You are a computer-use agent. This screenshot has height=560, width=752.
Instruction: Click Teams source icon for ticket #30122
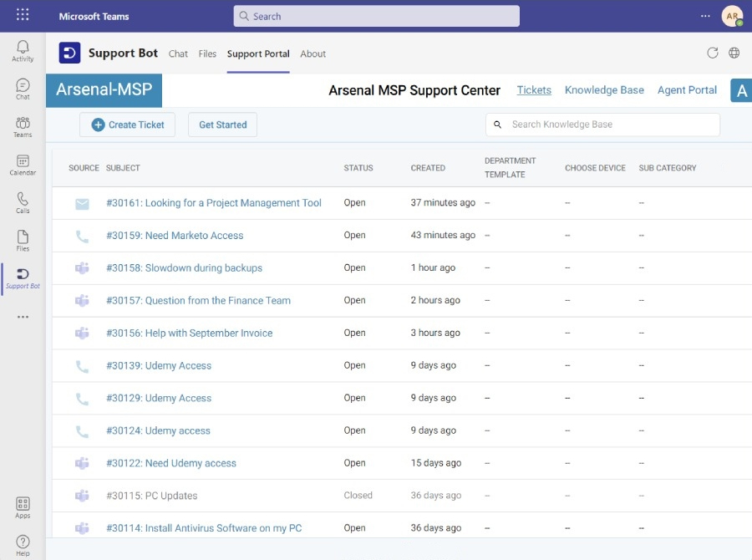coord(82,463)
